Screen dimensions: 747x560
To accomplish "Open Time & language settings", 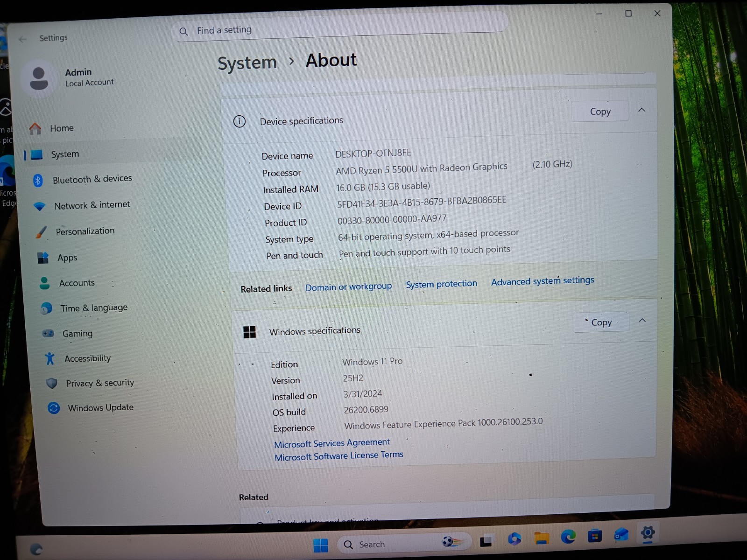I will point(94,308).
